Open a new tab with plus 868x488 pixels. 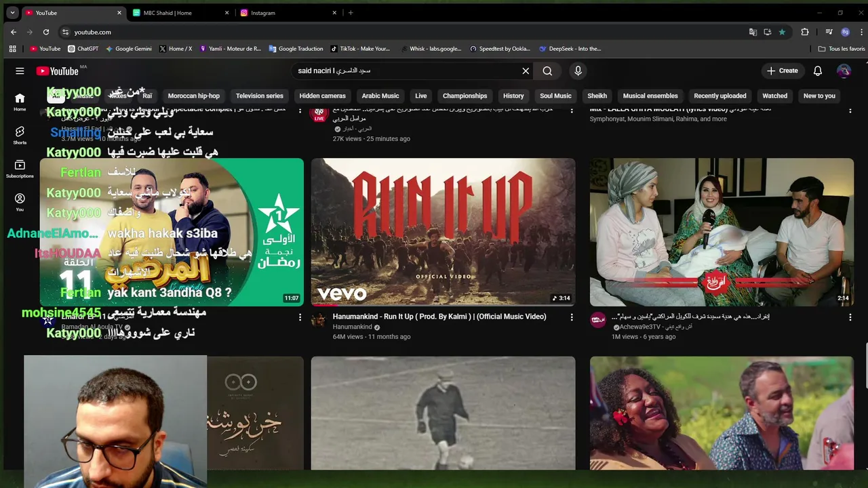click(351, 13)
